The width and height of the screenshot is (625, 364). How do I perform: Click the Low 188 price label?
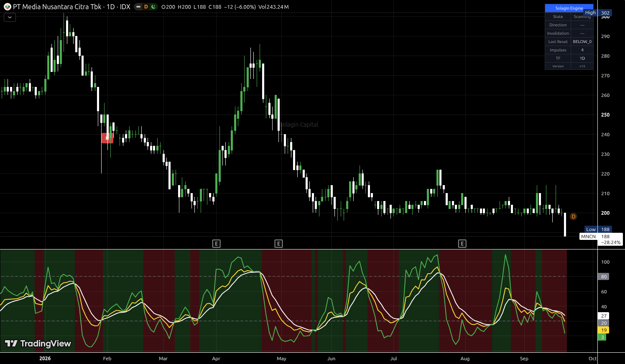click(598, 229)
